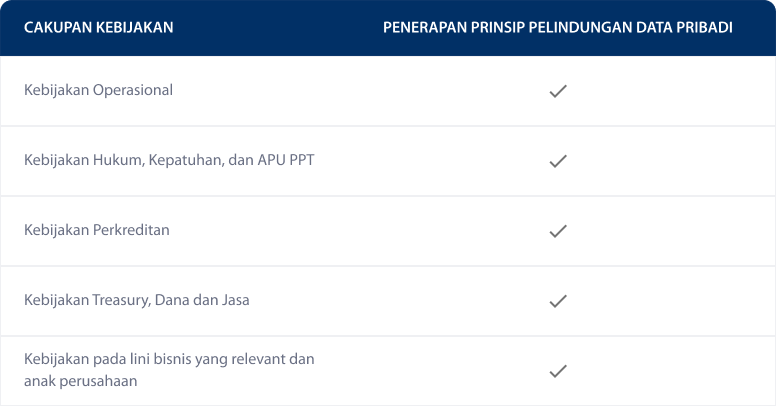Select the word relevant in the last row

[x=256, y=359]
